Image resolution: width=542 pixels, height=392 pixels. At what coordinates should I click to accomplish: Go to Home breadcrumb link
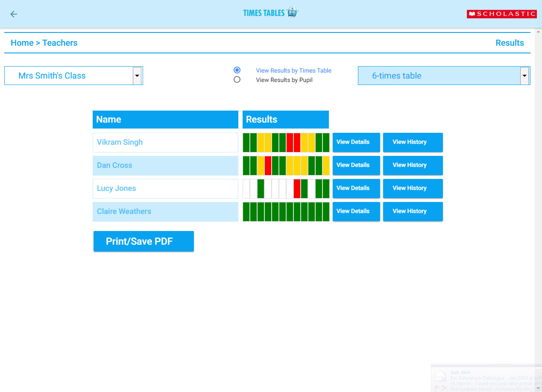tap(22, 43)
